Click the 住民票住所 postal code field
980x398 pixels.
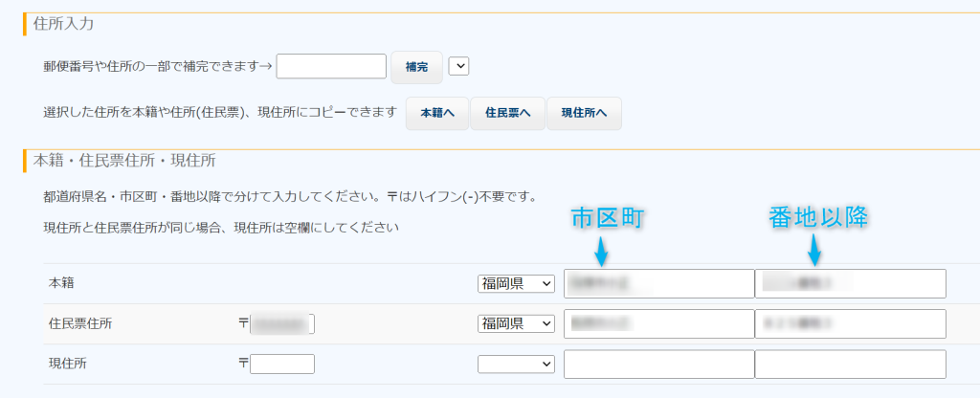[282, 324]
